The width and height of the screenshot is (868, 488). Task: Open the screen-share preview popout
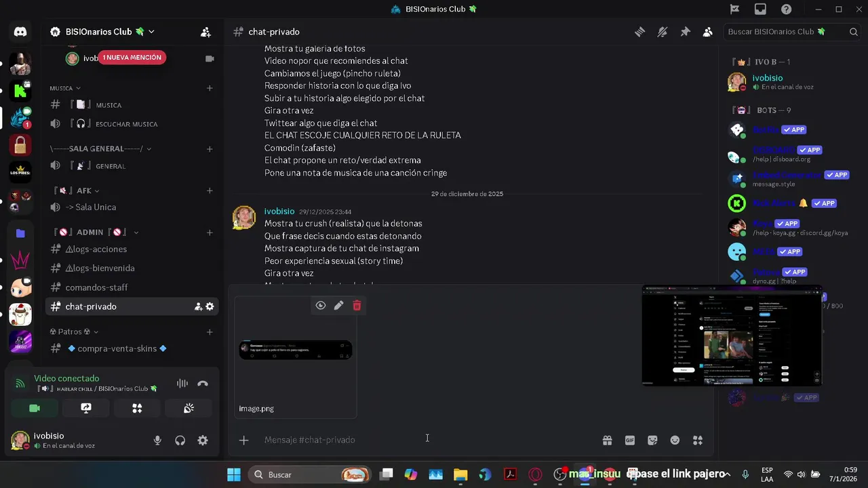tap(732, 335)
